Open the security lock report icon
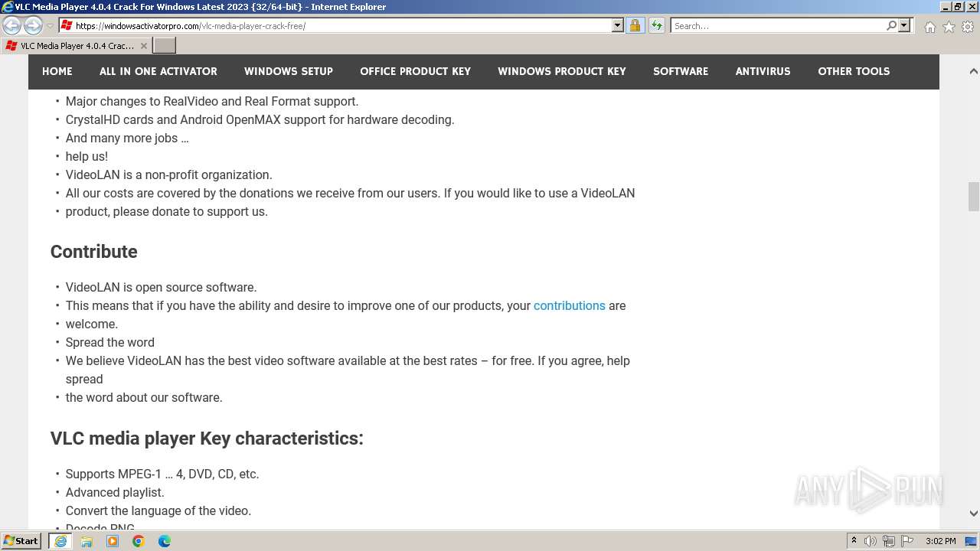 [x=635, y=25]
